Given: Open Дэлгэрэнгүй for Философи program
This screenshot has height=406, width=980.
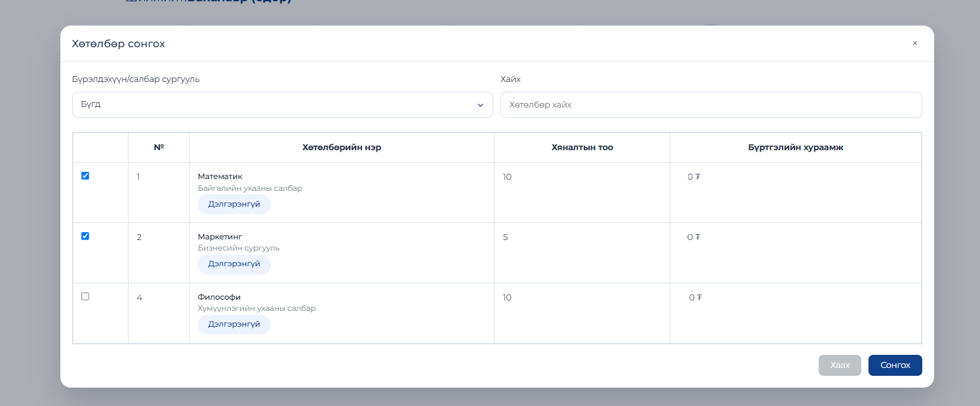Looking at the screenshot, I should coord(234,325).
